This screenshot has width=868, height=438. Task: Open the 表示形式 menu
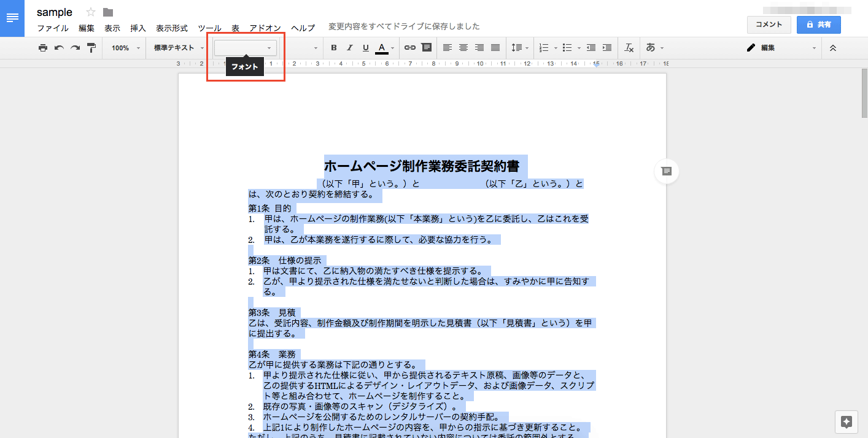coord(172,28)
